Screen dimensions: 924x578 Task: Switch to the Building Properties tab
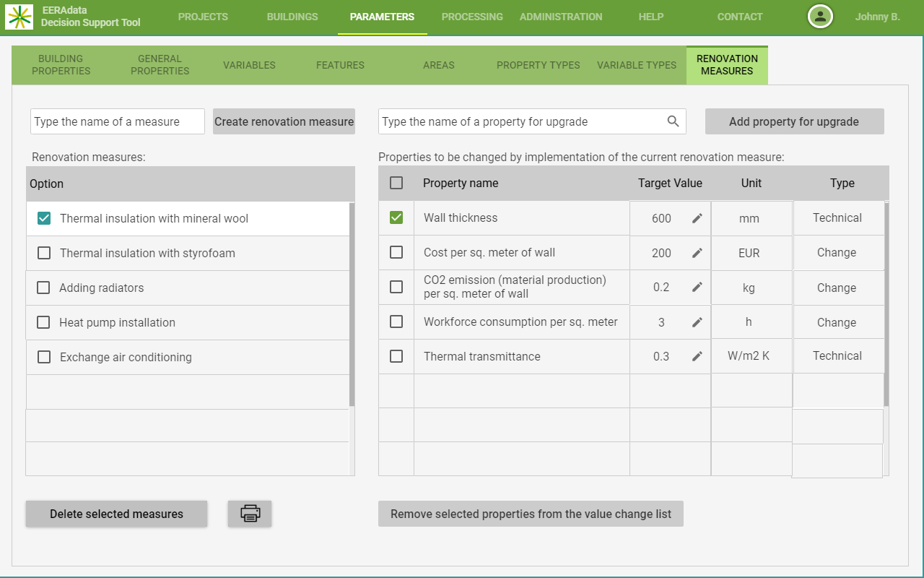click(61, 65)
